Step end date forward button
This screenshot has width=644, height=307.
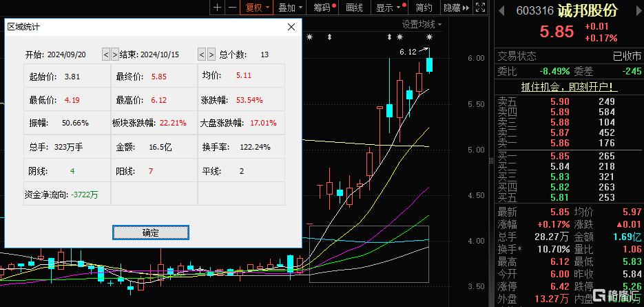(211, 55)
